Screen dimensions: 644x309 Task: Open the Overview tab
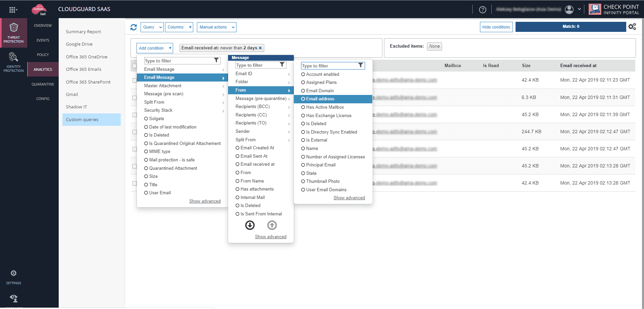(43, 25)
